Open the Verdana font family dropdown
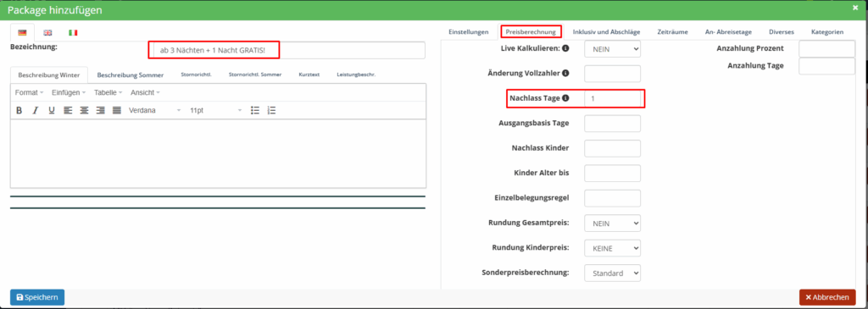This screenshot has height=309, width=868. (x=154, y=111)
